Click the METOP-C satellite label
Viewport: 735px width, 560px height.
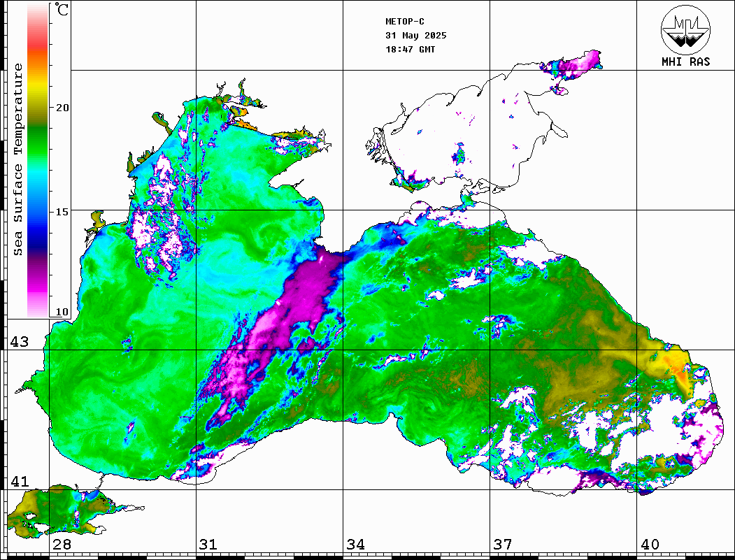pos(404,22)
